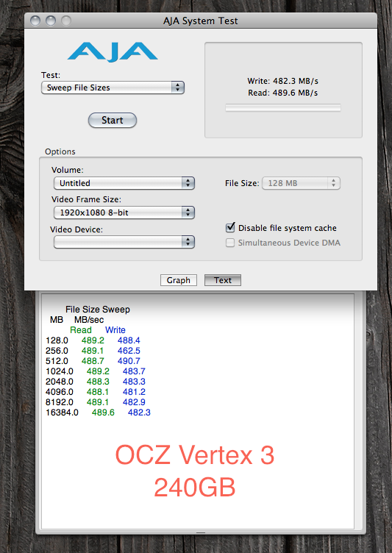Toggle the Simultaneous Device DMA checkbox

click(x=230, y=243)
